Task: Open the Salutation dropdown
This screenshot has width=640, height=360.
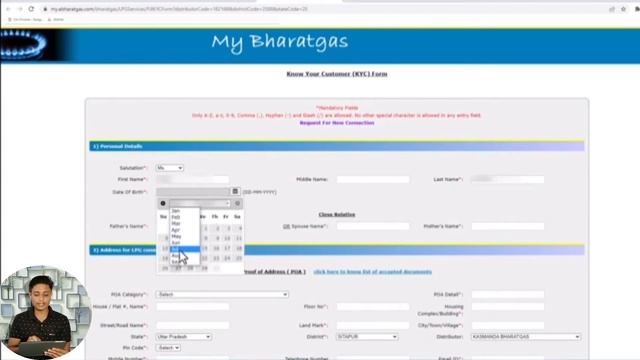Action: tap(169, 168)
